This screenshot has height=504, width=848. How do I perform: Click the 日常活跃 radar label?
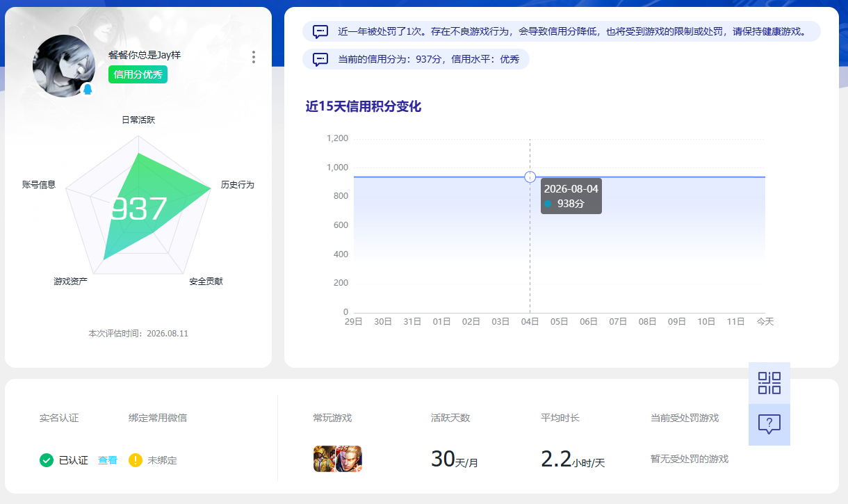(x=138, y=120)
